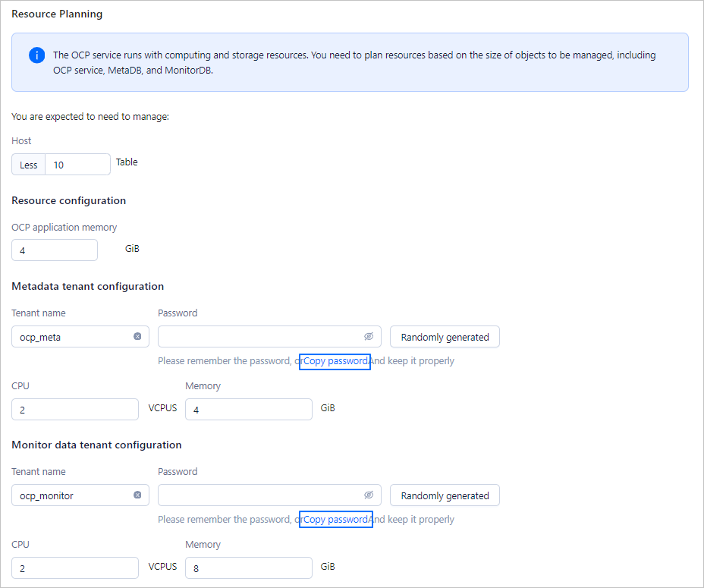Select the Host count input showing 10
Image resolution: width=704 pixels, height=588 pixels.
(76, 164)
